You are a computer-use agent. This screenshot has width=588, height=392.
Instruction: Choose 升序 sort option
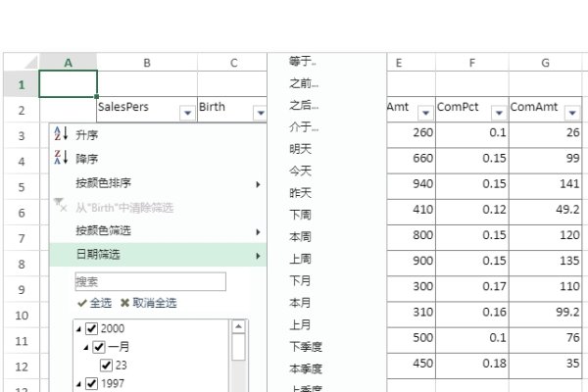[x=158, y=134]
